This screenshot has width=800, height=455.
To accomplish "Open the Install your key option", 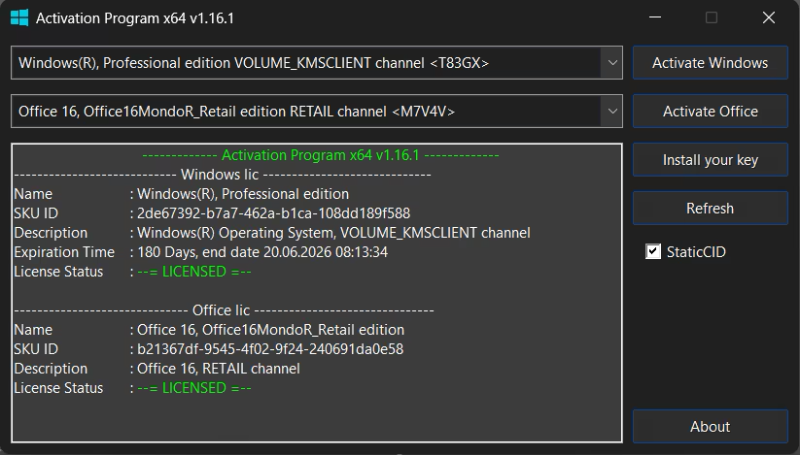I will pyautogui.click(x=710, y=160).
